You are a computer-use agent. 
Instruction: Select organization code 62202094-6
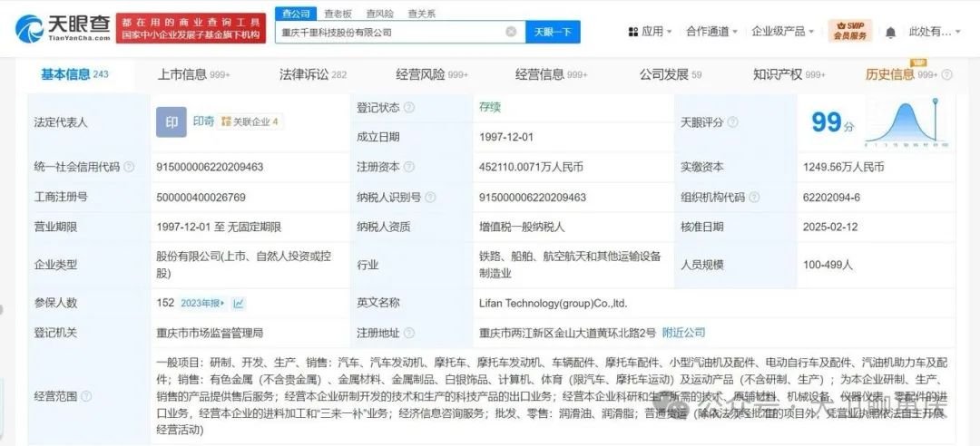point(832,198)
